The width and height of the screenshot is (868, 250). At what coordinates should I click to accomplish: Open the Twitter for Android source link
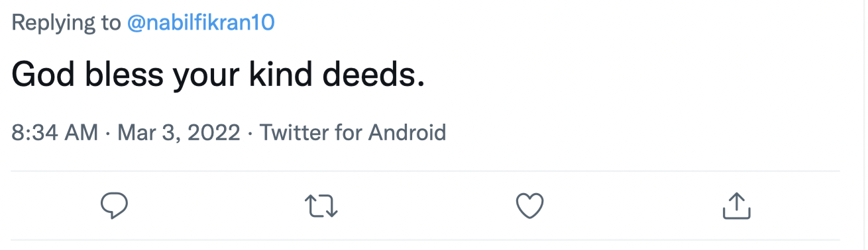pos(353,133)
